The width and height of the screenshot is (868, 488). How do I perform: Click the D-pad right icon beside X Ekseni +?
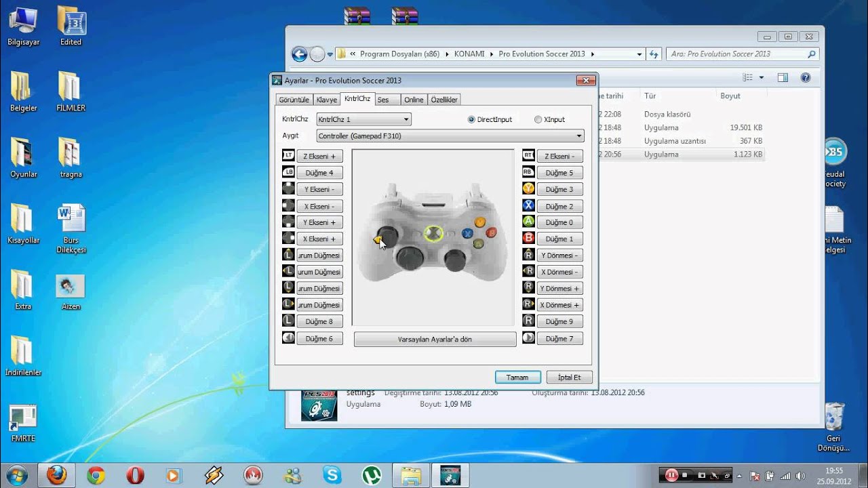(x=288, y=239)
